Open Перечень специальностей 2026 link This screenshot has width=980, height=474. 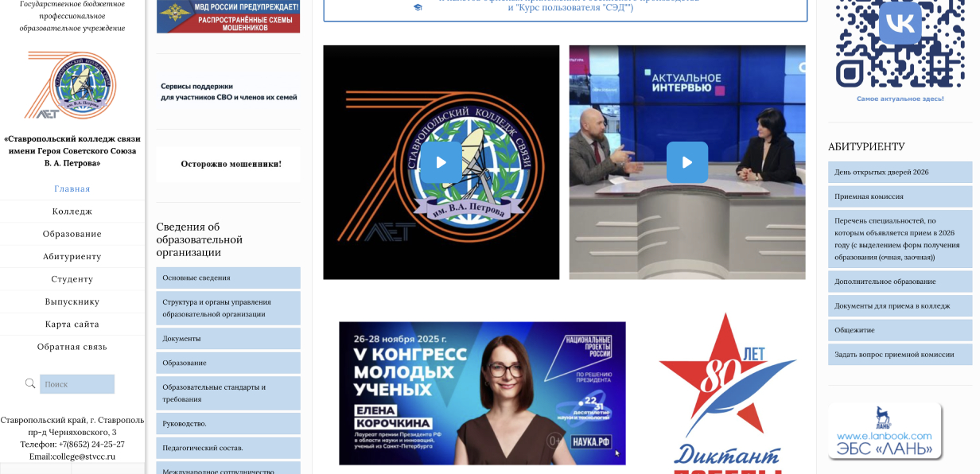900,239
